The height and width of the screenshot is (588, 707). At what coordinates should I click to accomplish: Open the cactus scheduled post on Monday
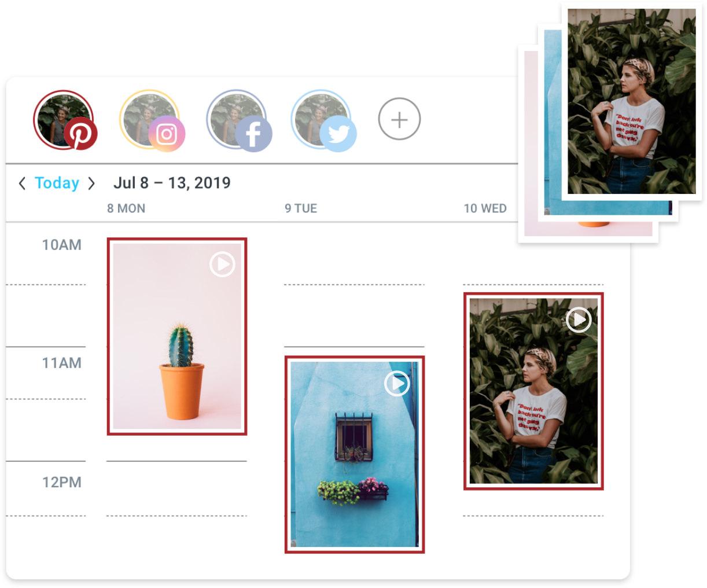pos(177,336)
